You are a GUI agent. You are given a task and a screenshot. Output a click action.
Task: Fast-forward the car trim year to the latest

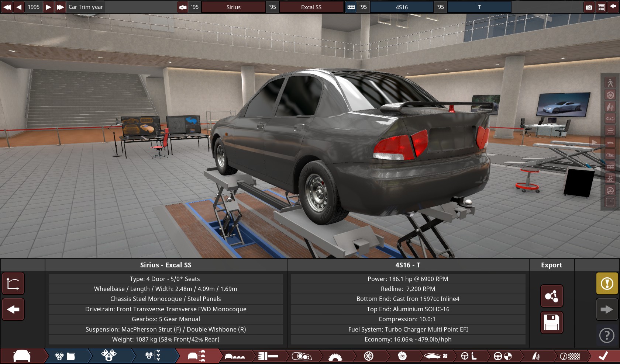tap(60, 7)
